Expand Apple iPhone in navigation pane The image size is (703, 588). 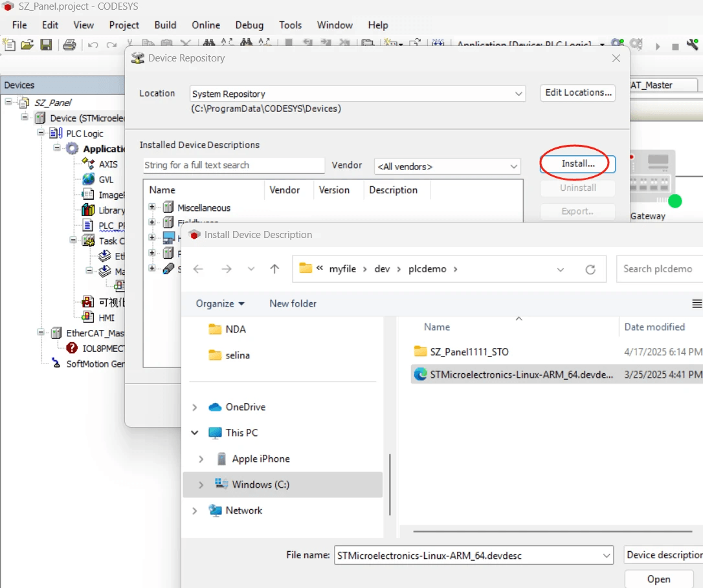(x=201, y=459)
